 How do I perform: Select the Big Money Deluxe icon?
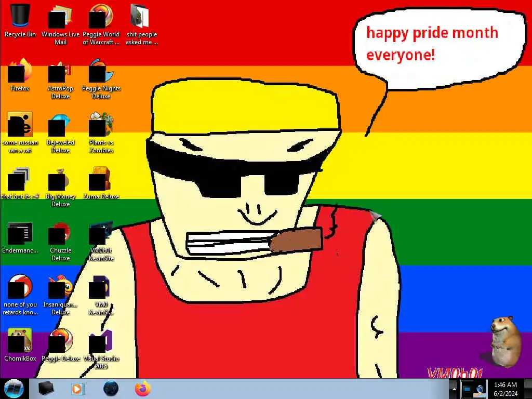tap(60, 187)
